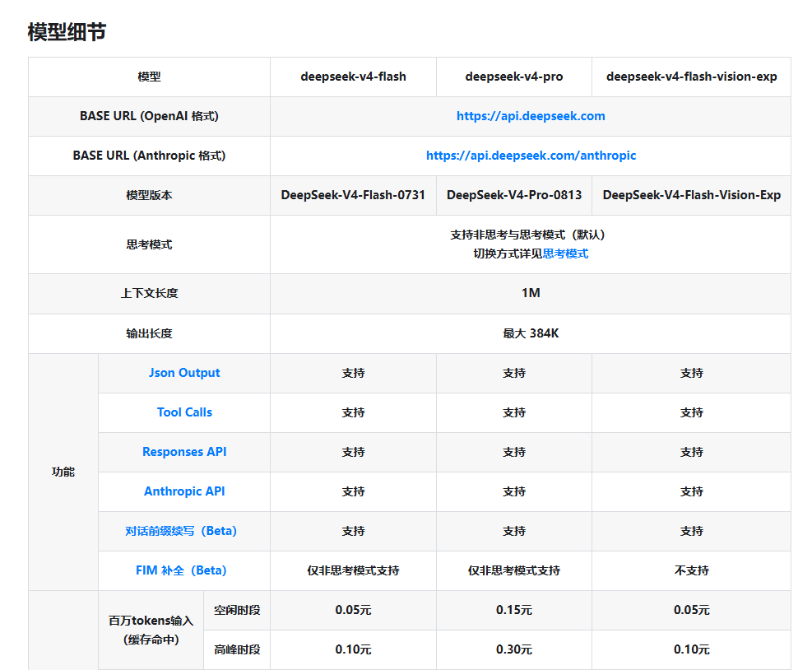This screenshot has height=670, width=812.
Task: Click 0.30元 peak price for v4-pro
Action: (513, 649)
